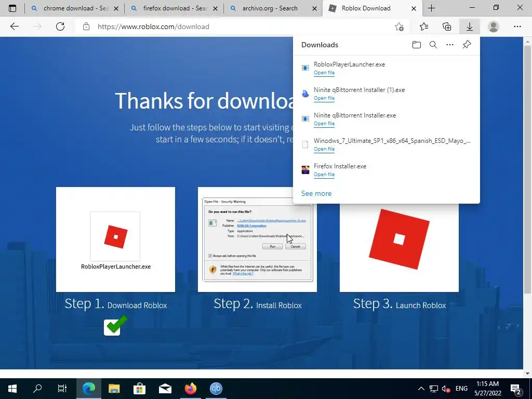This screenshot has height=399, width=532.
Task: Toggle the Downloads toolbar button
Action: pyautogui.click(x=470, y=26)
